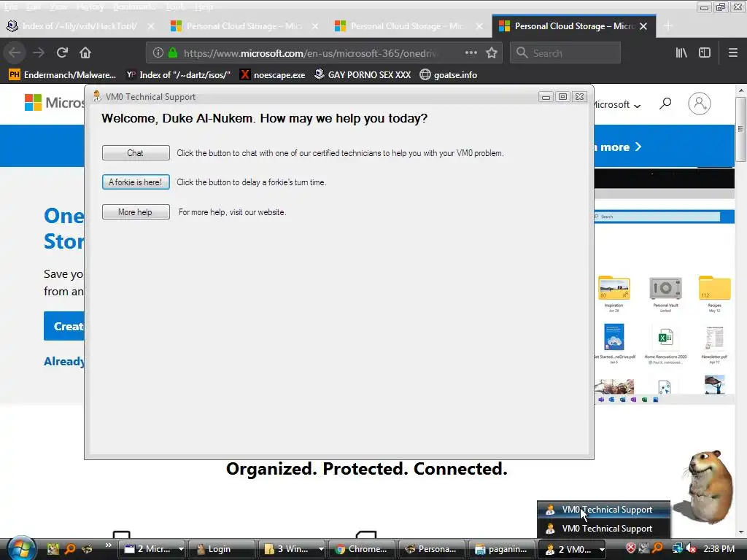Open a new browser tab
The image size is (747, 560).
pos(668,26)
